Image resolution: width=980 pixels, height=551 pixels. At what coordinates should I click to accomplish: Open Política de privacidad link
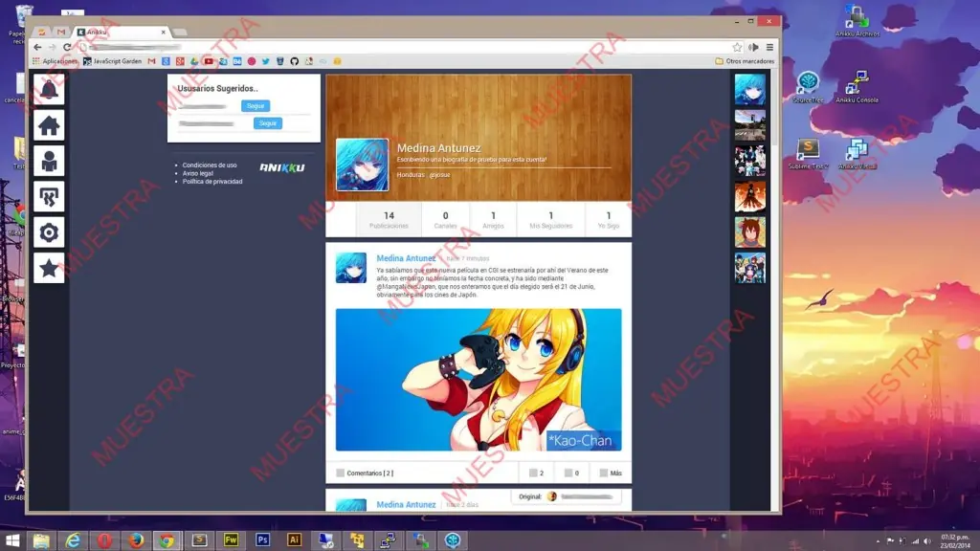(212, 181)
